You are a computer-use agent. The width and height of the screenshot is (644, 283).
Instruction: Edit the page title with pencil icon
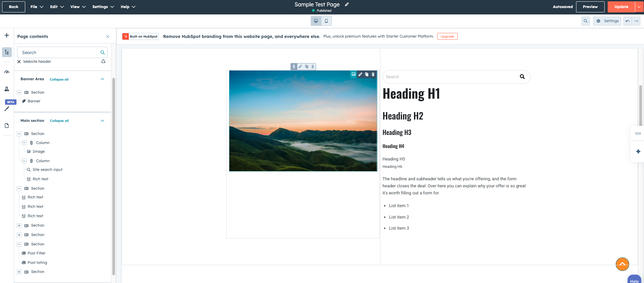click(347, 5)
